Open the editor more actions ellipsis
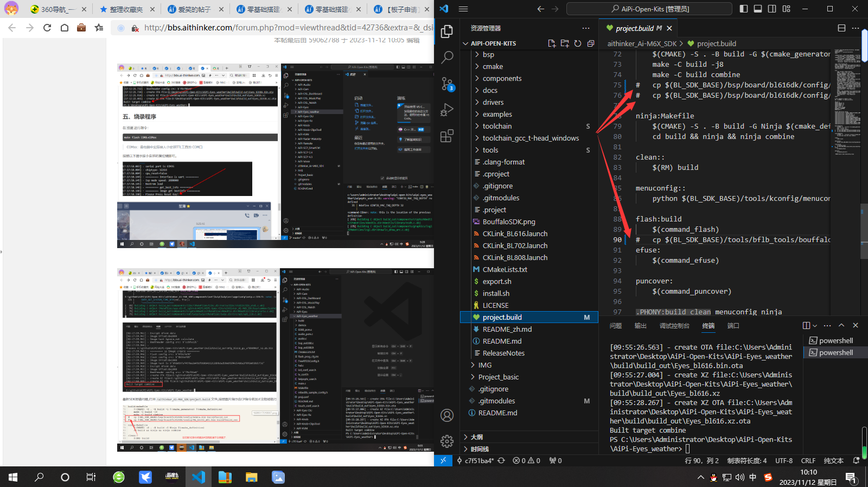The height and width of the screenshot is (487, 868). 856,28
